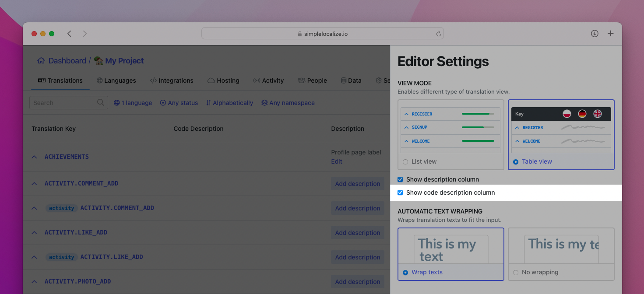The height and width of the screenshot is (294, 644).
Task: Click the ACHIEVEMENTS key name
Action: (67, 157)
